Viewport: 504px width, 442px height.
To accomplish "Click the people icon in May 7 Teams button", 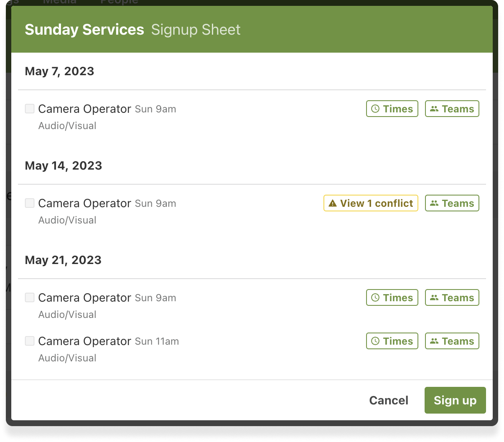I will (x=434, y=109).
